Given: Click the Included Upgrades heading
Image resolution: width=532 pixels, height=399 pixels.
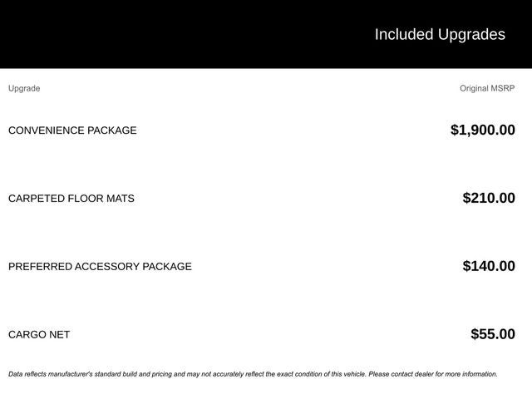Looking at the screenshot, I should [x=439, y=35].
